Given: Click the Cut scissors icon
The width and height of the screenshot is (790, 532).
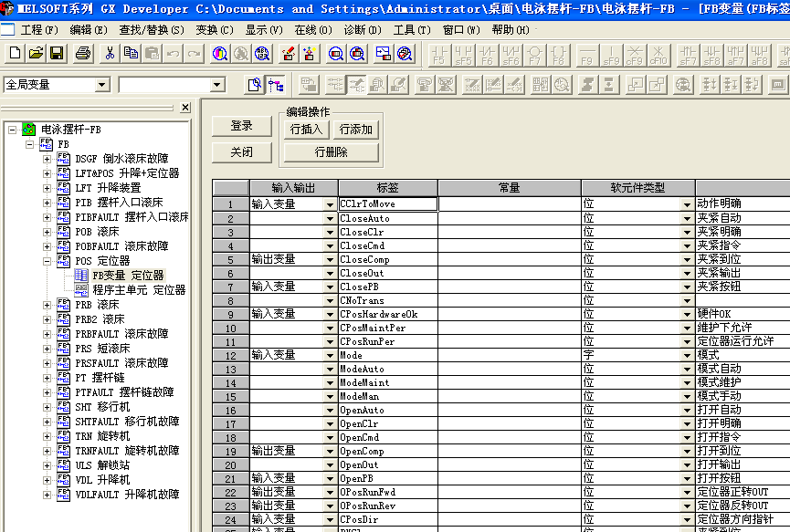Looking at the screenshot, I should [110, 54].
